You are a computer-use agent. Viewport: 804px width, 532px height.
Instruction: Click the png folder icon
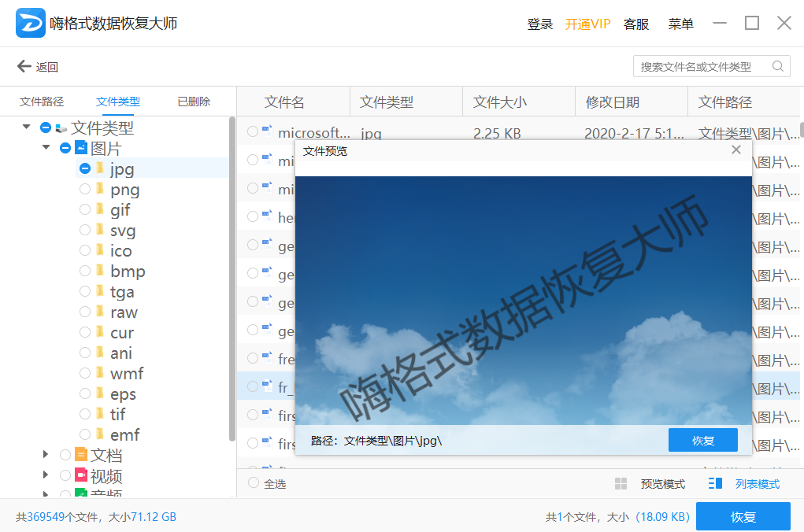pos(101,189)
